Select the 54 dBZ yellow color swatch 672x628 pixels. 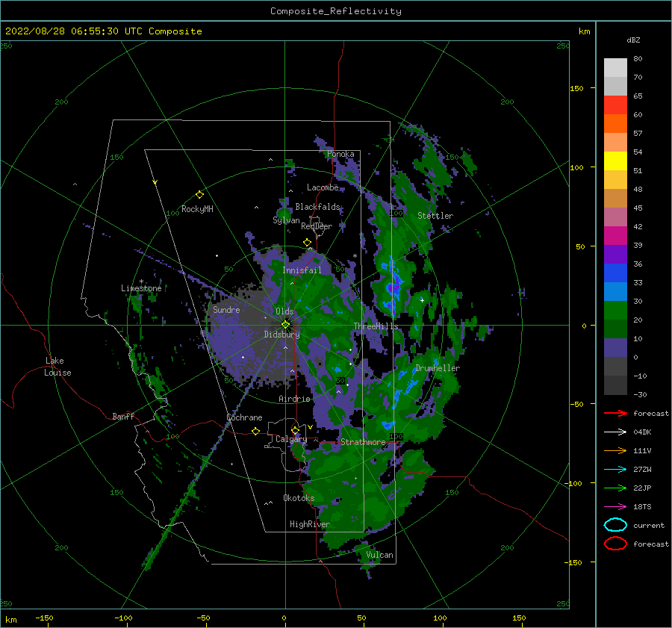pos(615,161)
